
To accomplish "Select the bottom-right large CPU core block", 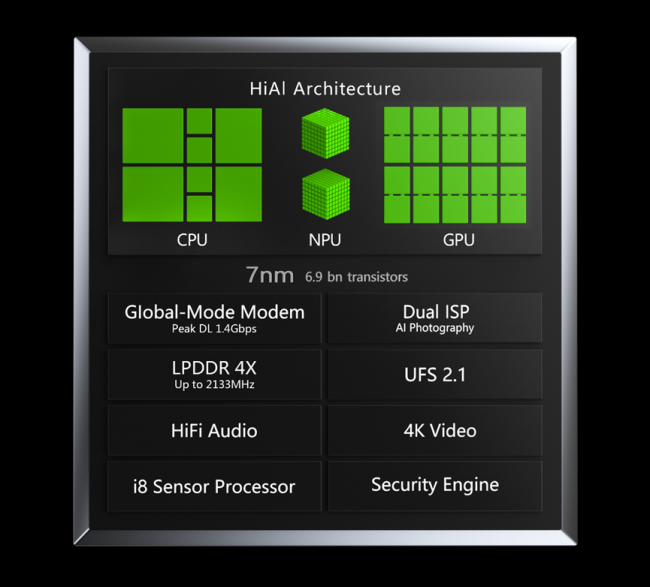I will (x=238, y=194).
